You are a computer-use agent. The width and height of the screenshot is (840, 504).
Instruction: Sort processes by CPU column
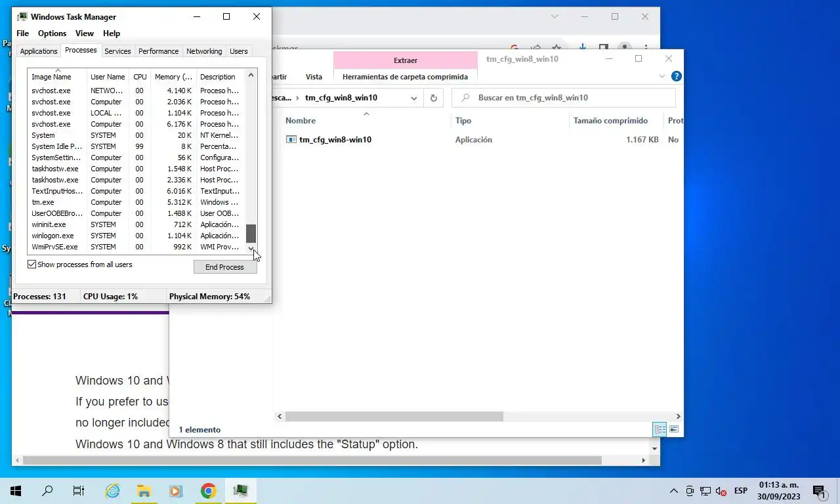coord(140,76)
